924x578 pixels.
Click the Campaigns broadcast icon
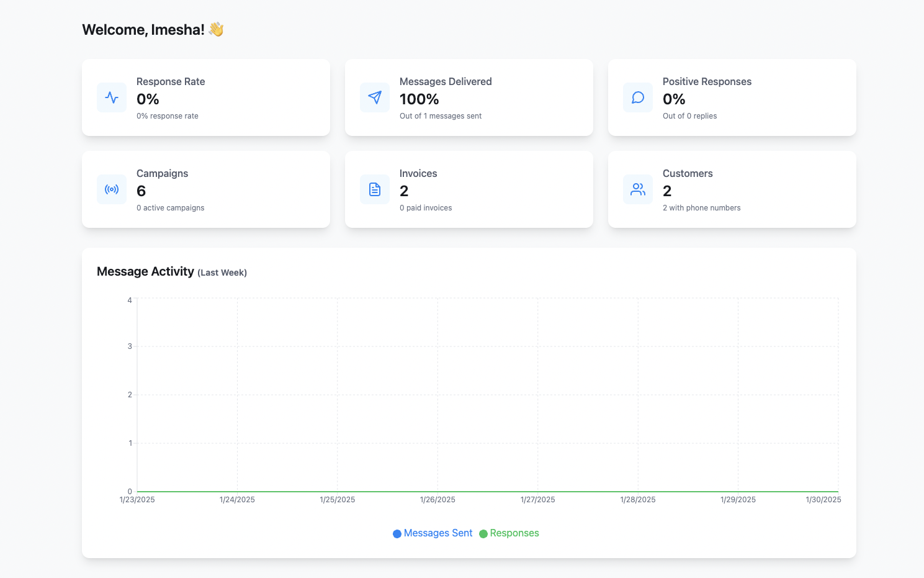coord(112,189)
